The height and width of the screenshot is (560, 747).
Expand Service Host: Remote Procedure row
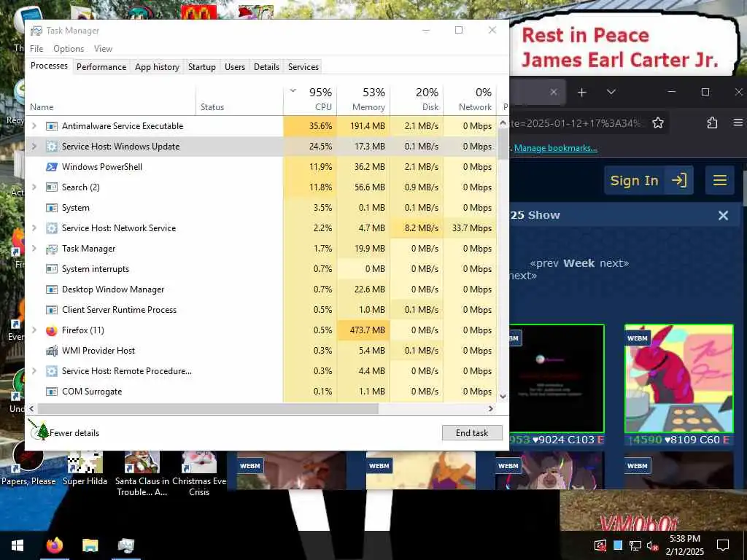(34, 371)
